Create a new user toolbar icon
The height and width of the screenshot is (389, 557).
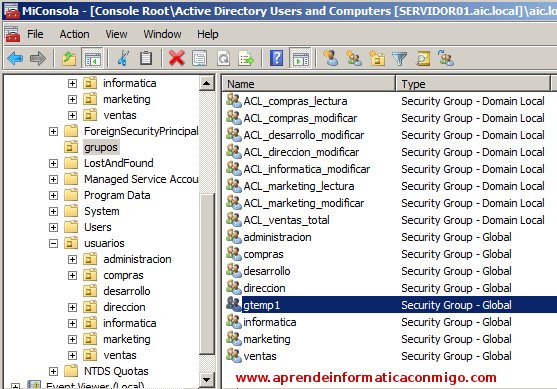[331, 58]
